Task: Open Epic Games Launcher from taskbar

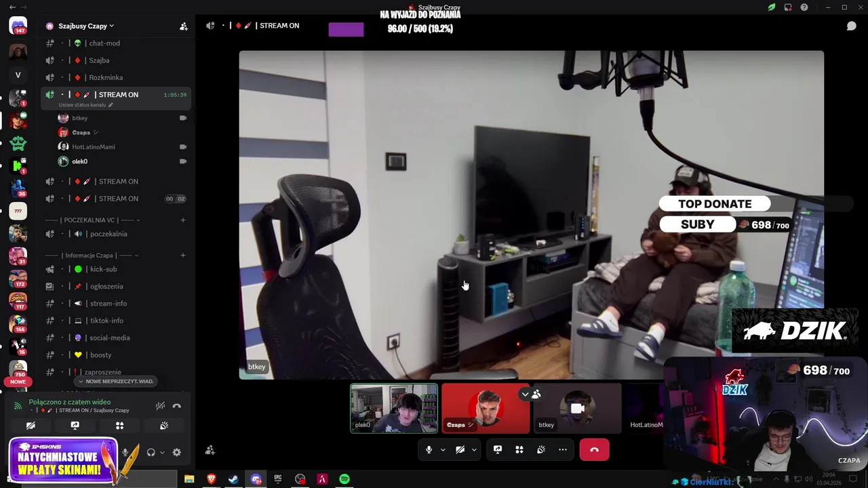Action: coord(278,479)
